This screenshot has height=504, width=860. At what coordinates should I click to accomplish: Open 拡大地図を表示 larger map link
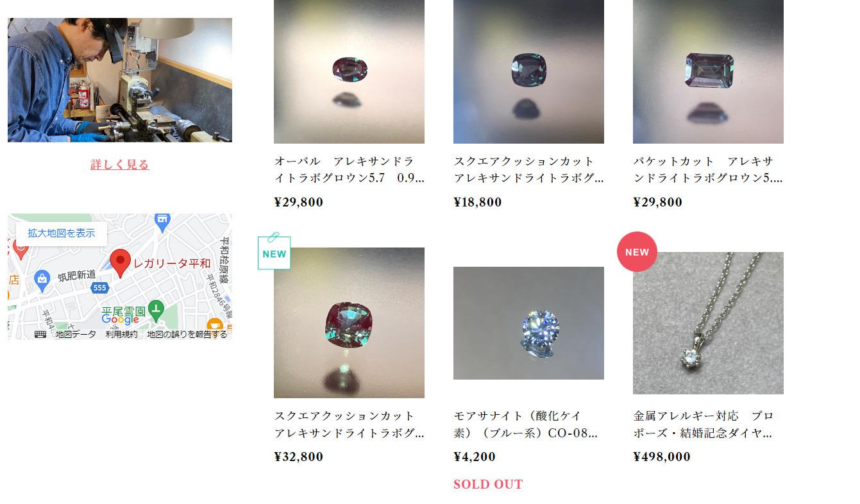(x=62, y=233)
